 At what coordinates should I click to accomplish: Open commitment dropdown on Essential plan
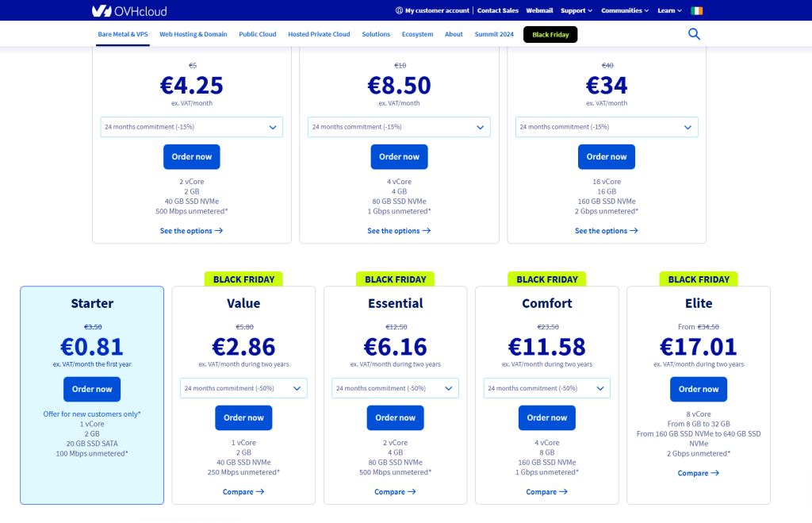tap(395, 388)
